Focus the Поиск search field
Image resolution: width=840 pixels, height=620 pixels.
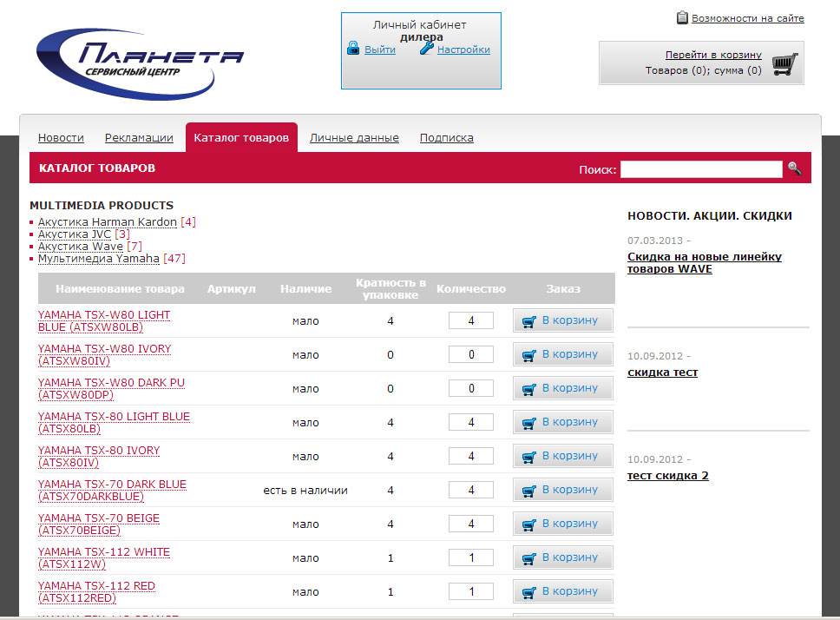point(701,169)
